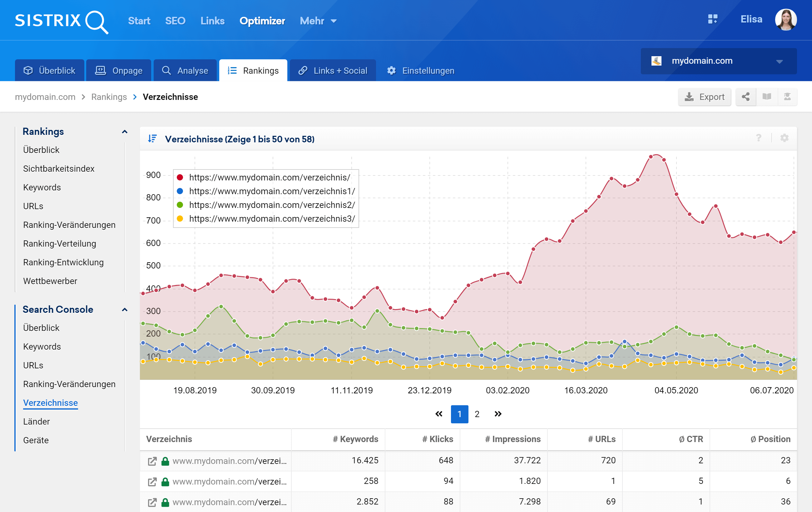Open first table row external link icon
Viewport: 812px width, 512px height.
(152, 461)
